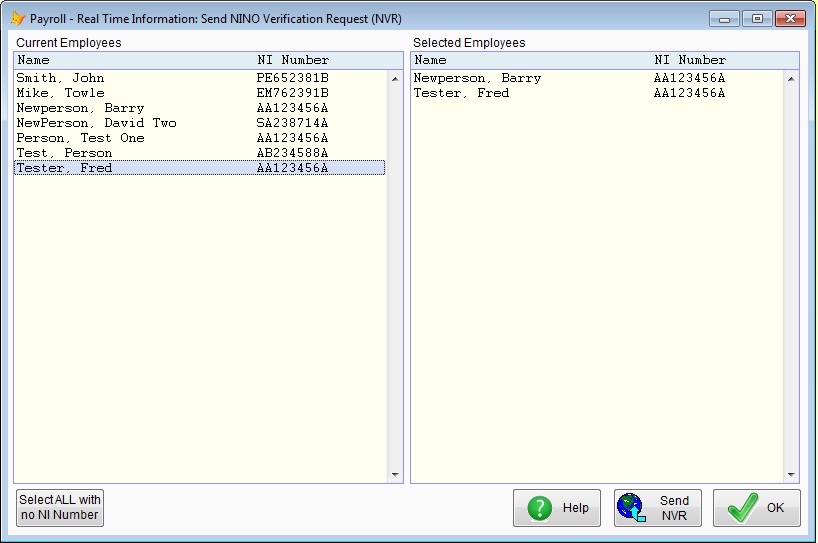Image resolution: width=818 pixels, height=543 pixels.
Task: Select Newperson, Barry in Current Employees list
Action: (x=199, y=108)
